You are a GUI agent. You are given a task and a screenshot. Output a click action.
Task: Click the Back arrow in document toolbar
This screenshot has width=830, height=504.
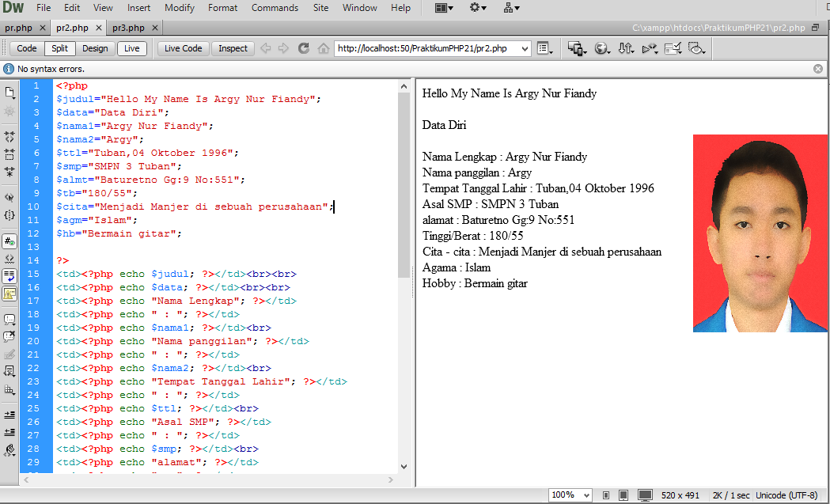tap(266, 48)
